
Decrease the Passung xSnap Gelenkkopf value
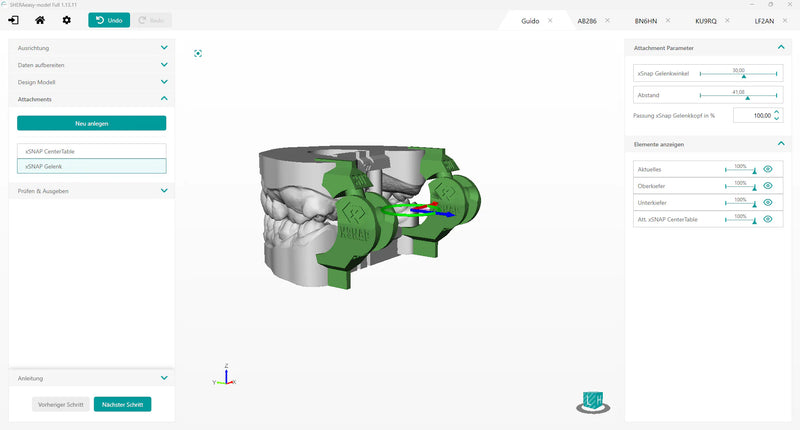(x=777, y=119)
